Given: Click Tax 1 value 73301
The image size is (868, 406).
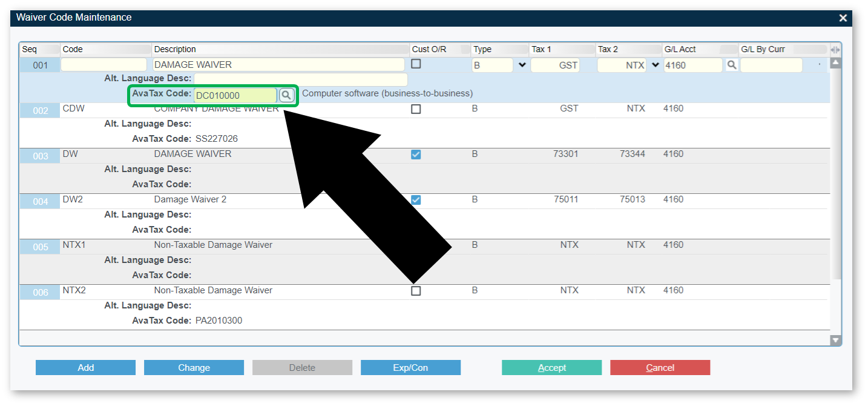Looking at the screenshot, I should 566,154.
